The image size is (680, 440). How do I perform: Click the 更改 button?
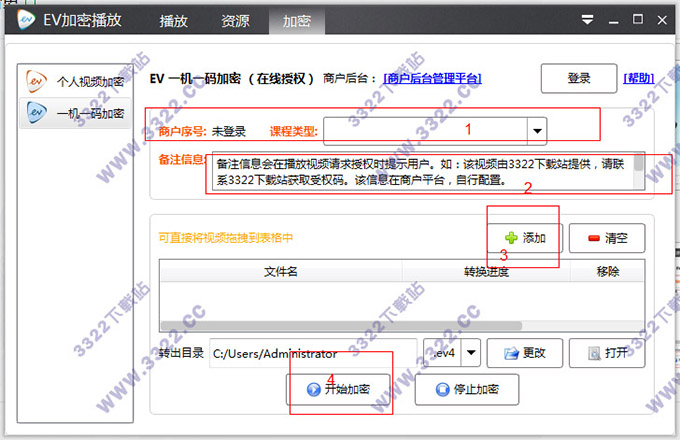(x=525, y=353)
